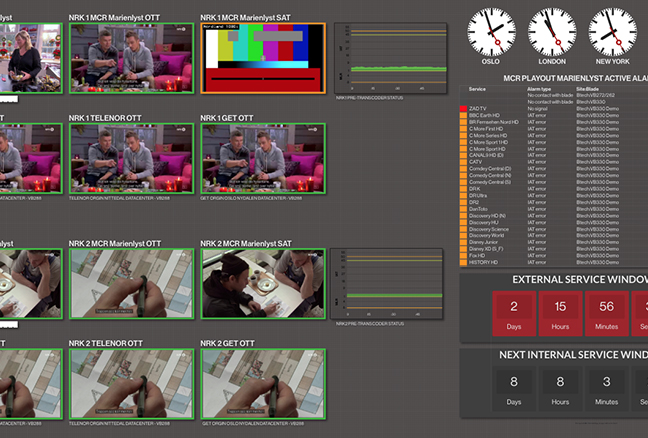Select the Discovery Science alarm row
648x438 pixels.
tap(554, 229)
